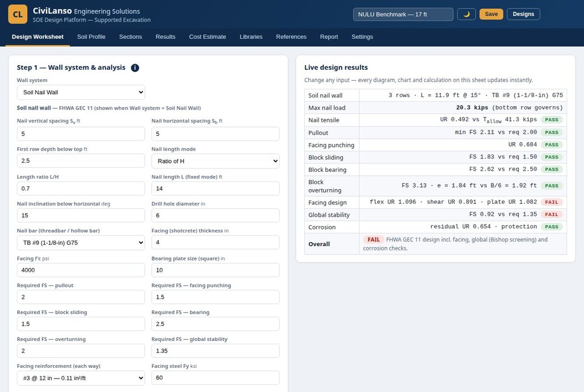Edit Nail length L fixed mode field
Viewport: 584px width, 392px height.
(215, 189)
